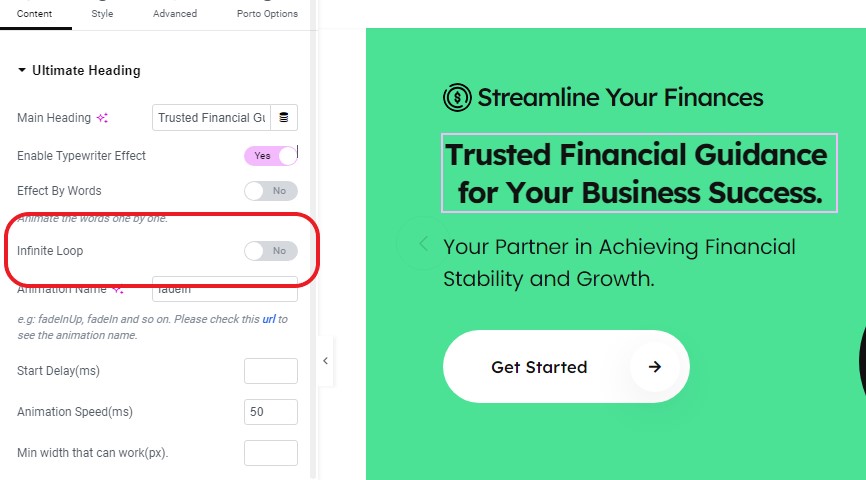The image size is (866, 480).
Task: Enable the Infinite Loop toggle
Action: pos(271,251)
